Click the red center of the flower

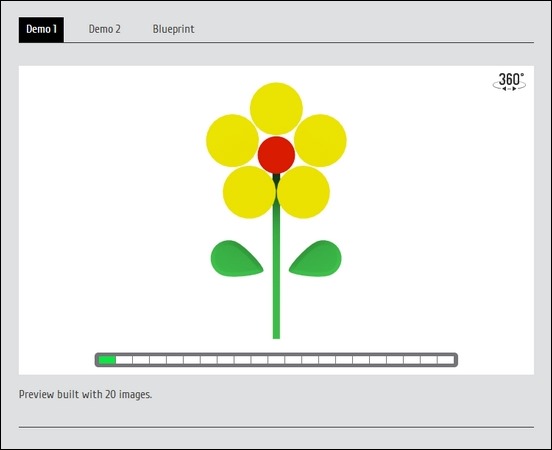click(x=276, y=155)
